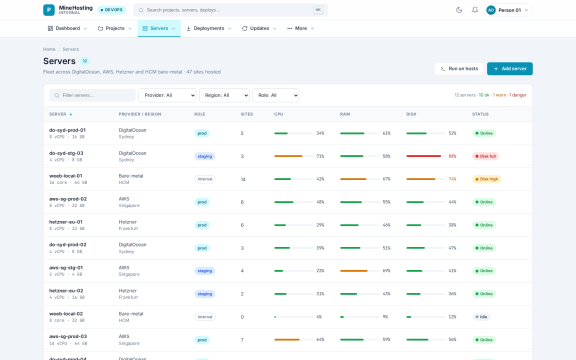Open the Dashboard menu

click(68, 28)
